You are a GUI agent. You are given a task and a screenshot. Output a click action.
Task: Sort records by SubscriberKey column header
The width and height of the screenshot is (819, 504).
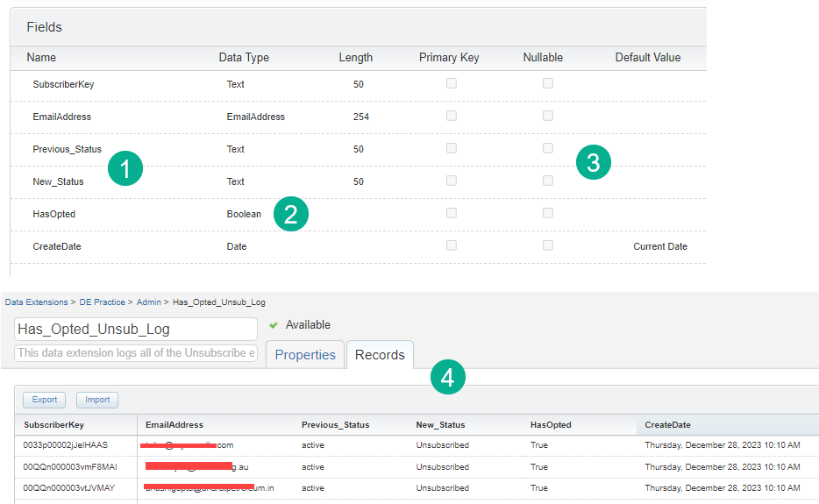[x=54, y=425]
